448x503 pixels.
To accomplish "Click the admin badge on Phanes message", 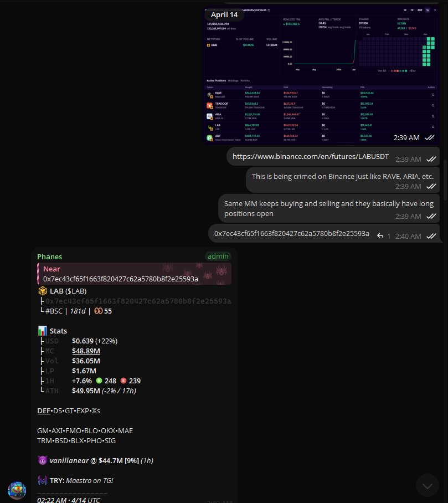I will click(x=218, y=256).
